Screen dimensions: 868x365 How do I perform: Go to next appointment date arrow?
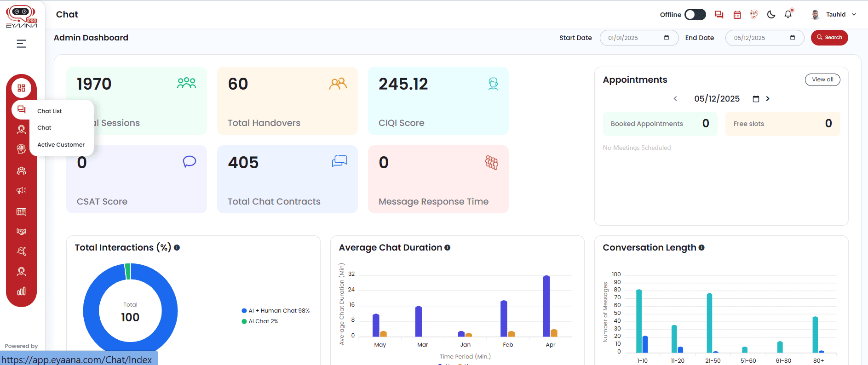[767, 99]
